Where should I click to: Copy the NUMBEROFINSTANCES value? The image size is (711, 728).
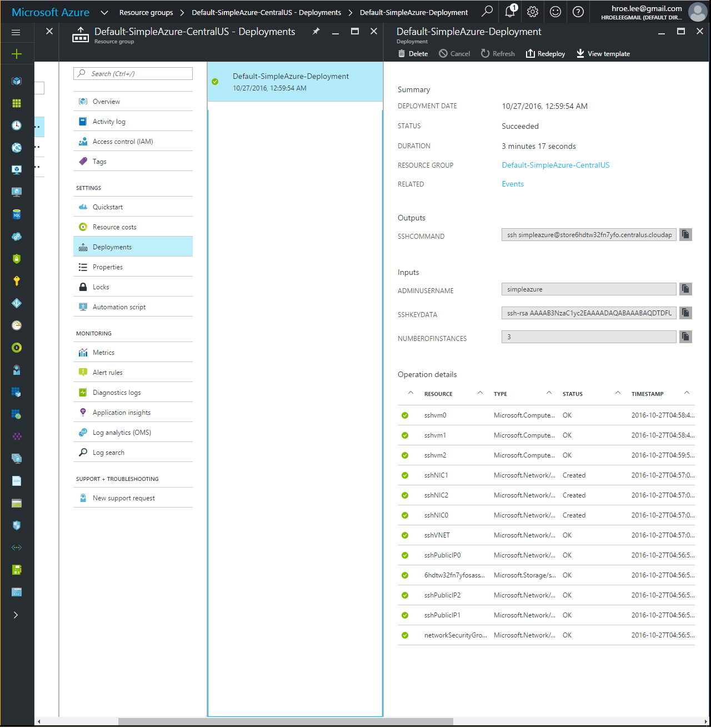685,337
